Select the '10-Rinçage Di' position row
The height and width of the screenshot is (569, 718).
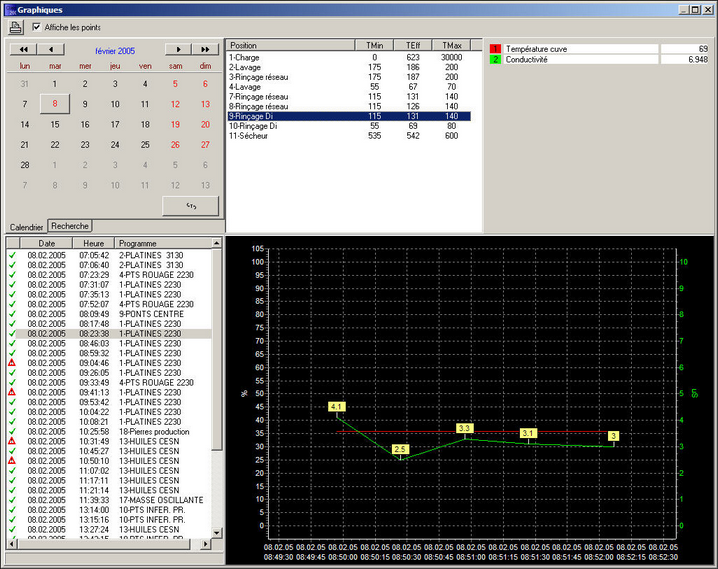click(349, 126)
